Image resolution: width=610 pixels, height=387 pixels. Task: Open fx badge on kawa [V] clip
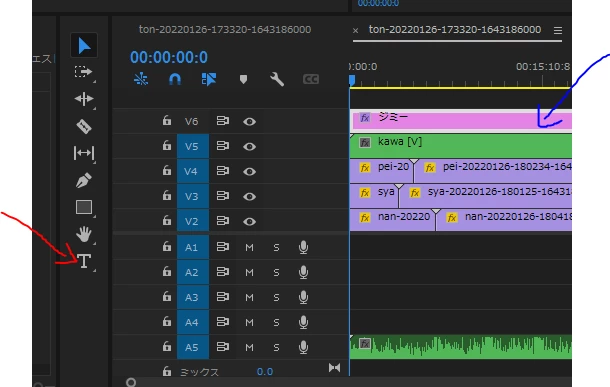click(x=365, y=142)
